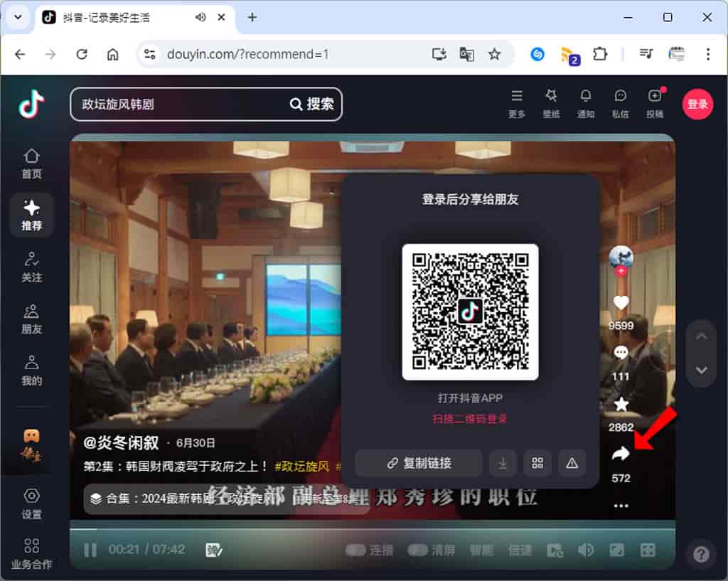Screen dimensions: 728x581
Task: Click the help question mark button
Action: click(701, 553)
